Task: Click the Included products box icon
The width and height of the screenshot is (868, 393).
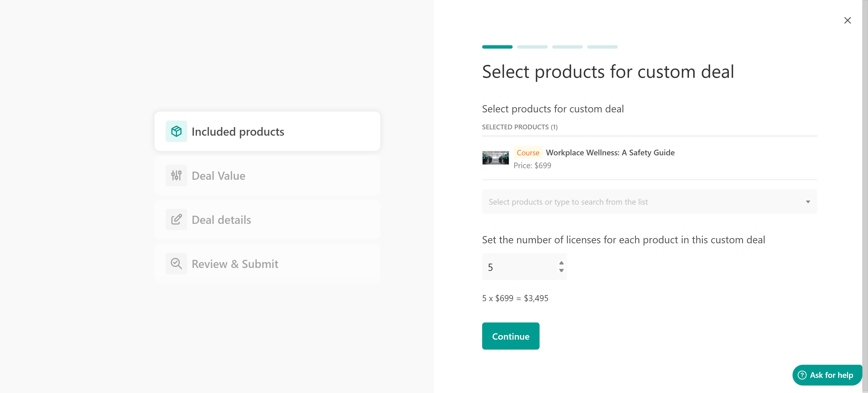Action: pos(176,131)
